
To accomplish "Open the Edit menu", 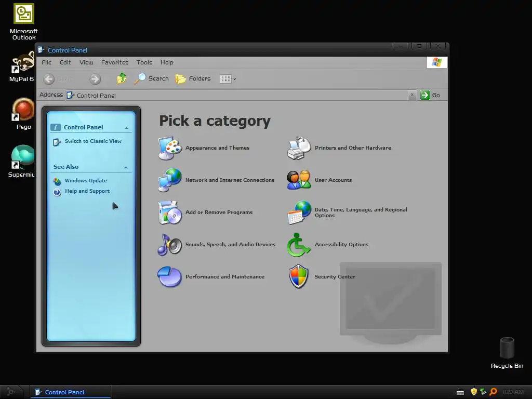I will pos(65,62).
